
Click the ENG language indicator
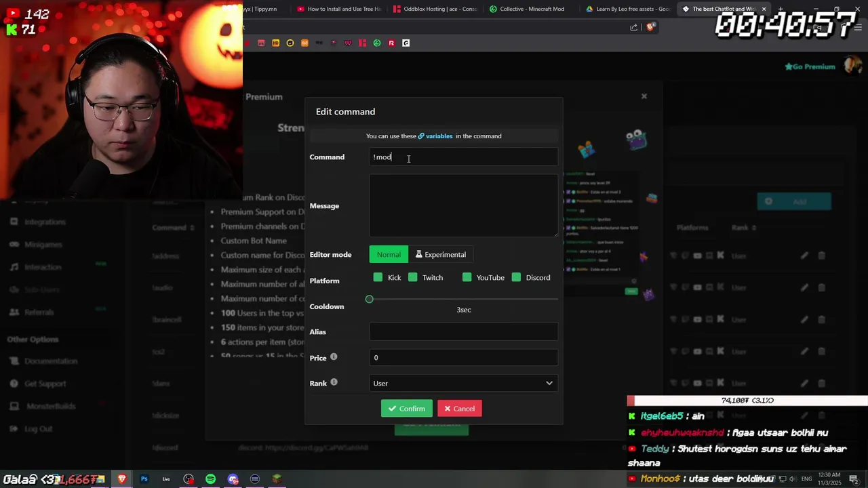pos(806,479)
